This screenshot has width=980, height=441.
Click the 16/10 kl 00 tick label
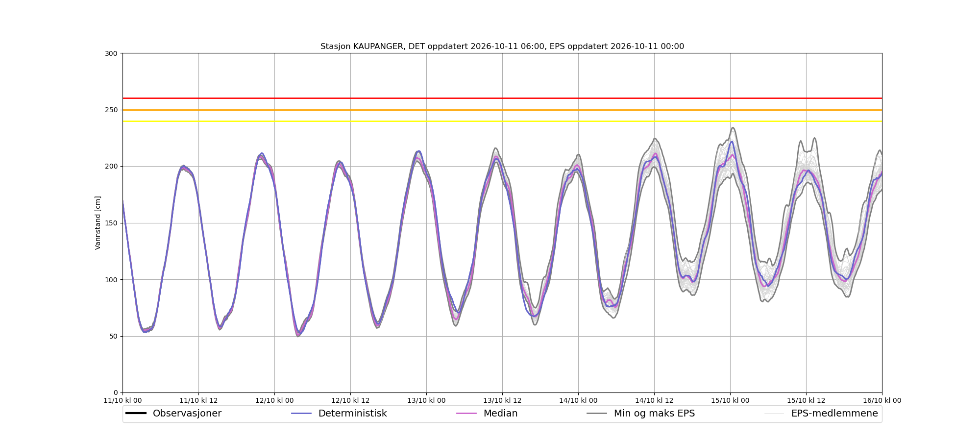click(x=882, y=400)
